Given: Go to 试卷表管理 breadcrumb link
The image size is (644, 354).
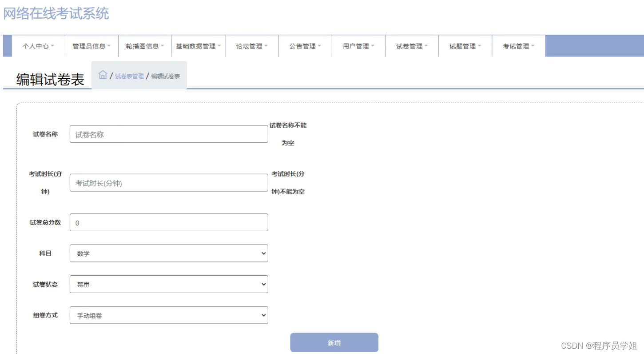Looking at the screenshot, I should click(x=129, y=76).
